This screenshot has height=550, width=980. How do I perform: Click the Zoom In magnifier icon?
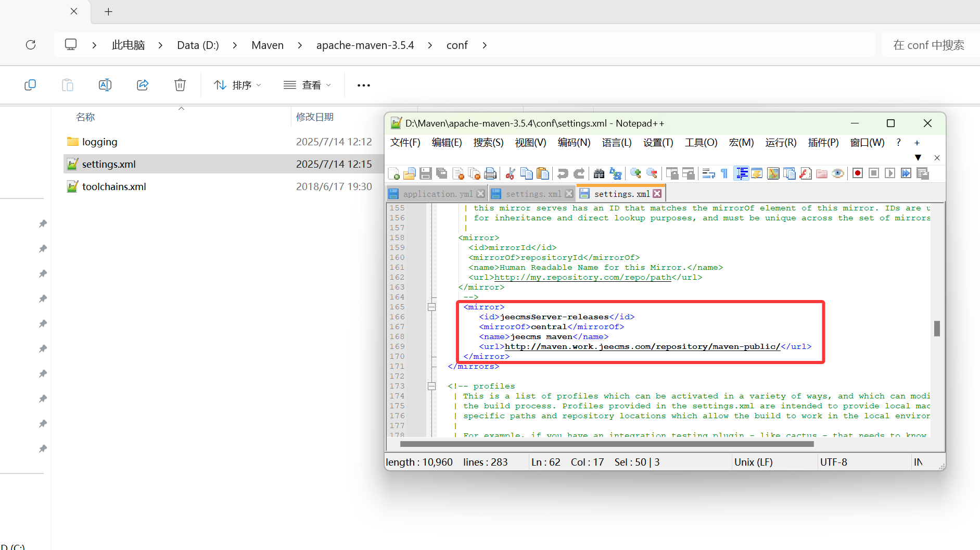click(635, 173)
